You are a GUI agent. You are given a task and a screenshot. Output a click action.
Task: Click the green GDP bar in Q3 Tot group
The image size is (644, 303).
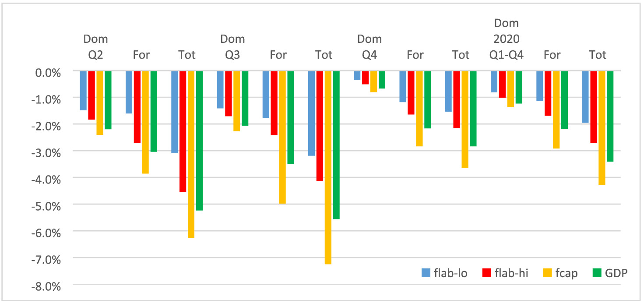click(x=336, y=145)
